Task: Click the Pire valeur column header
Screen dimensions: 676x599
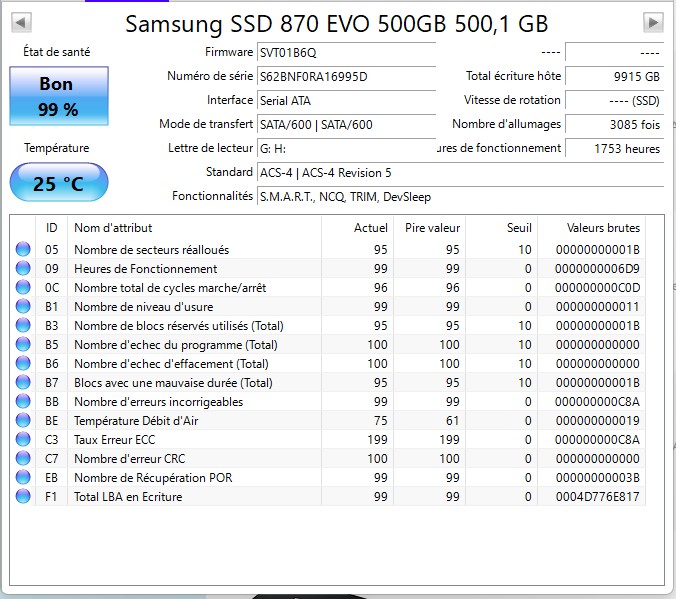Action: coord(429,228)
